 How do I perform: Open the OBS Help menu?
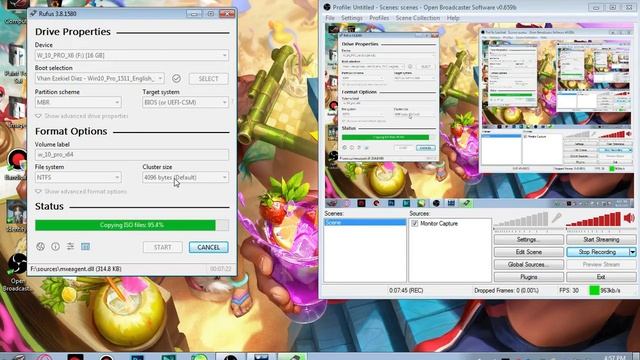[x=453, y=18]
